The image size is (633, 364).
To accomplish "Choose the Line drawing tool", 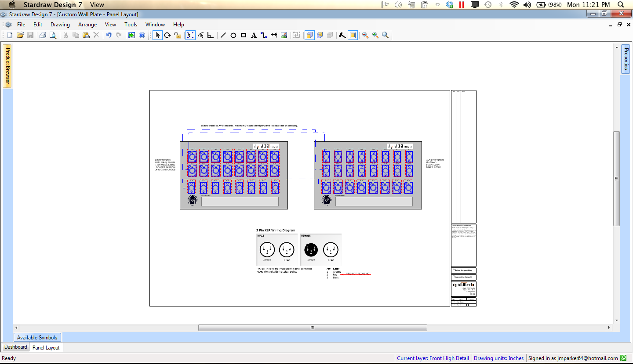I will (223, 35).
